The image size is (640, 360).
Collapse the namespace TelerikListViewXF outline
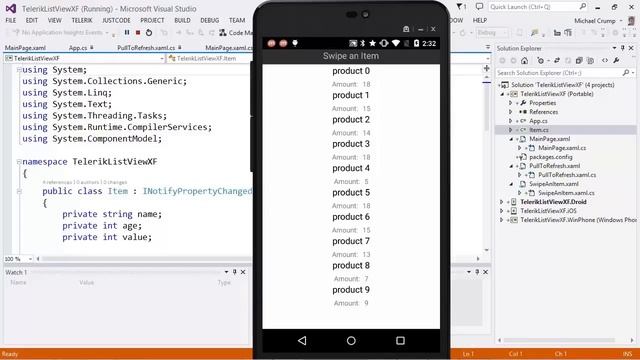[19, 162]
